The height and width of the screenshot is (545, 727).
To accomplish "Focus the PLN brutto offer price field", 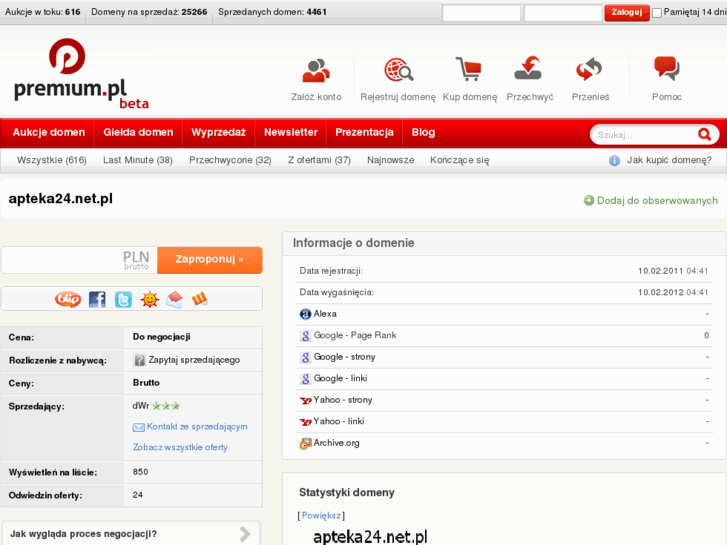I will pos(79,260).
